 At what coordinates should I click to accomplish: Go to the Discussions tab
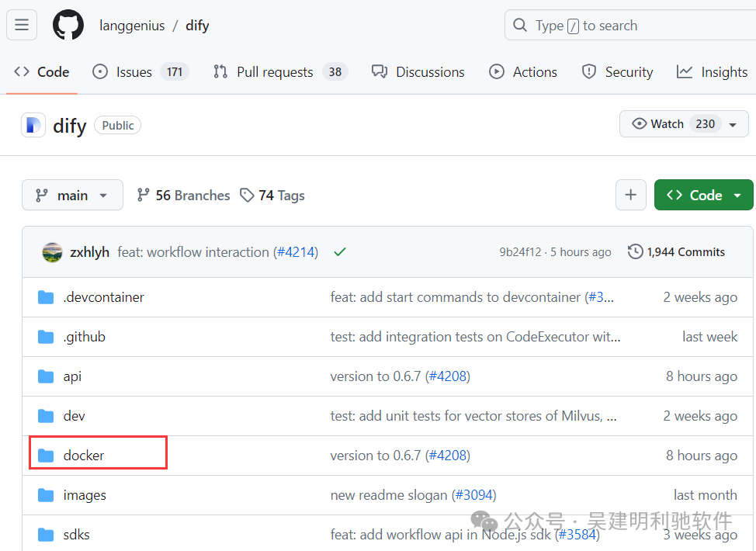(x=418, y=72)
